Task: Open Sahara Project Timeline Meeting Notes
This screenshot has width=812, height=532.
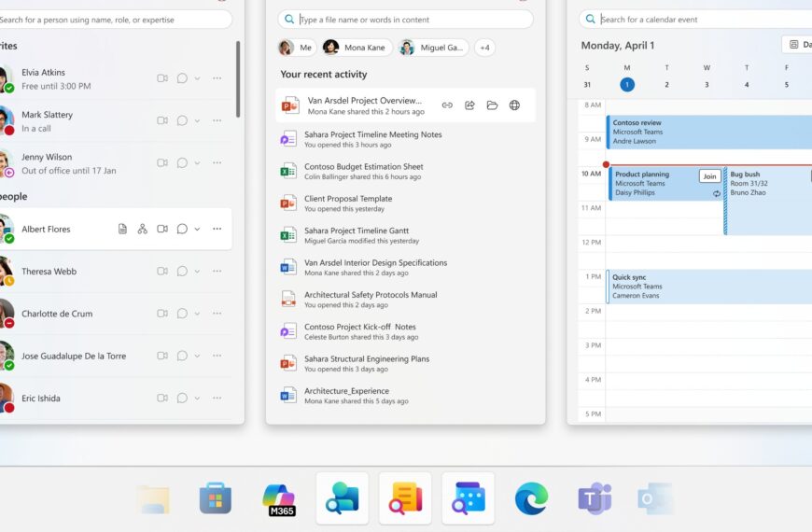Action: [405, 139]
